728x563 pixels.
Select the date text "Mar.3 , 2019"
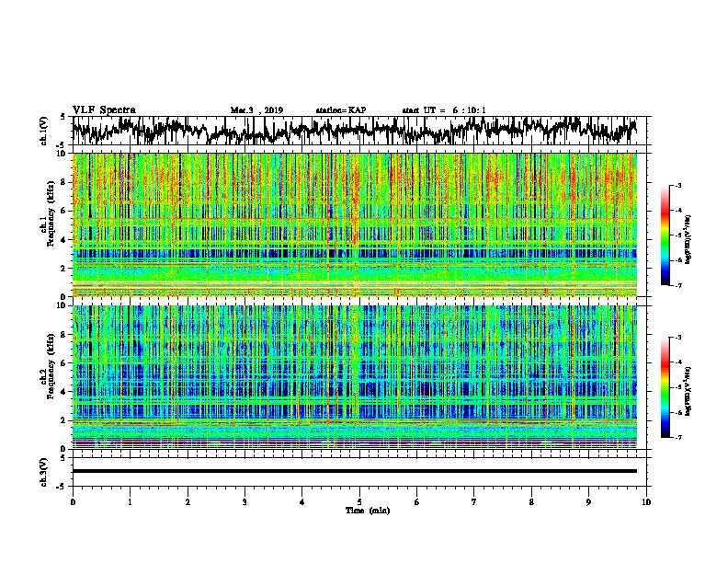coord(256,110)
